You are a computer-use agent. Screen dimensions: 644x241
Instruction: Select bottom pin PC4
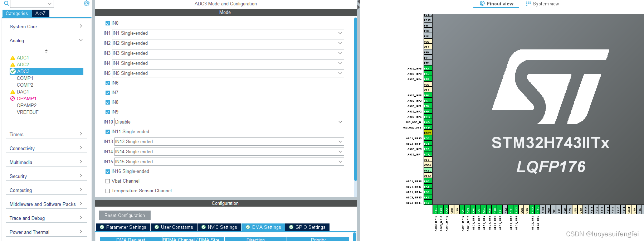tap(484, 209)
